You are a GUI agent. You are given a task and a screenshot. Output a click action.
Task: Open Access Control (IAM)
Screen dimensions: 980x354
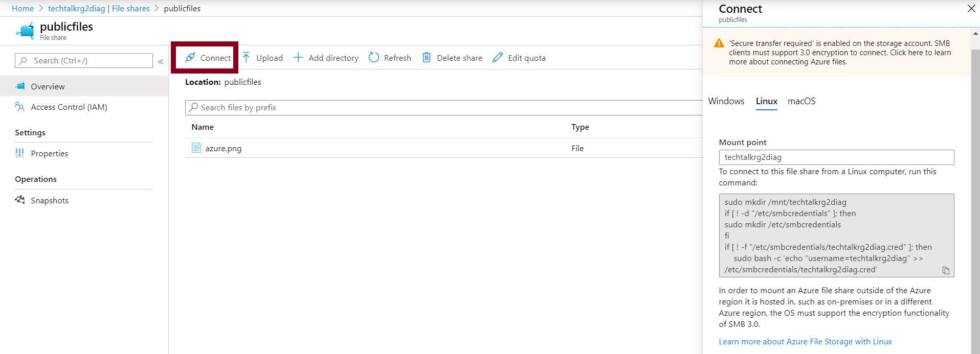(x=69, y=107)
